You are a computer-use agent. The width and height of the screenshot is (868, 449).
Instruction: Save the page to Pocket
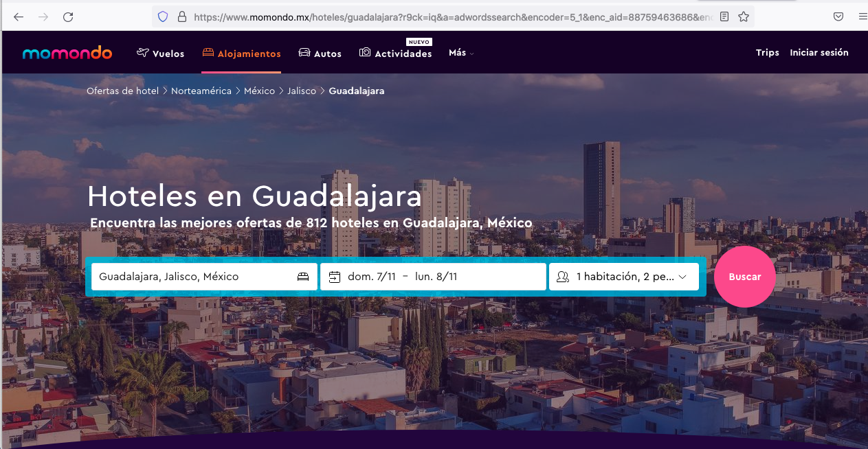click(x=838, y=16)
